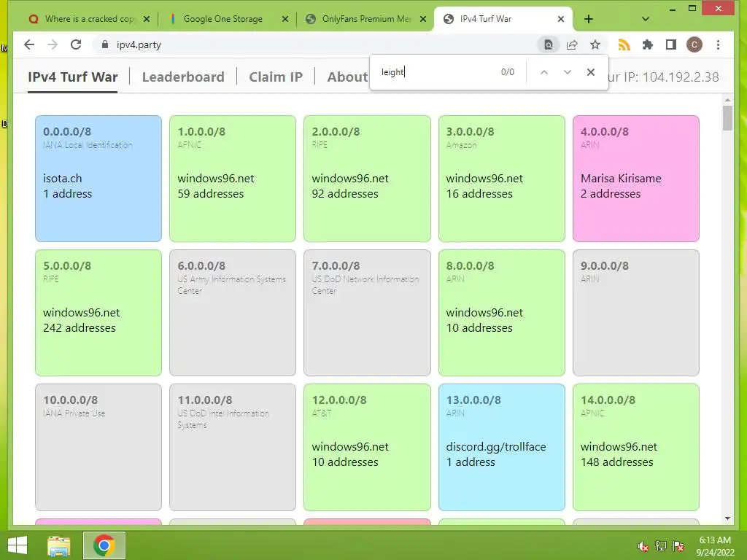Open the 13.0.0.0/8 discord.gg/trollface block

[502, 447]
